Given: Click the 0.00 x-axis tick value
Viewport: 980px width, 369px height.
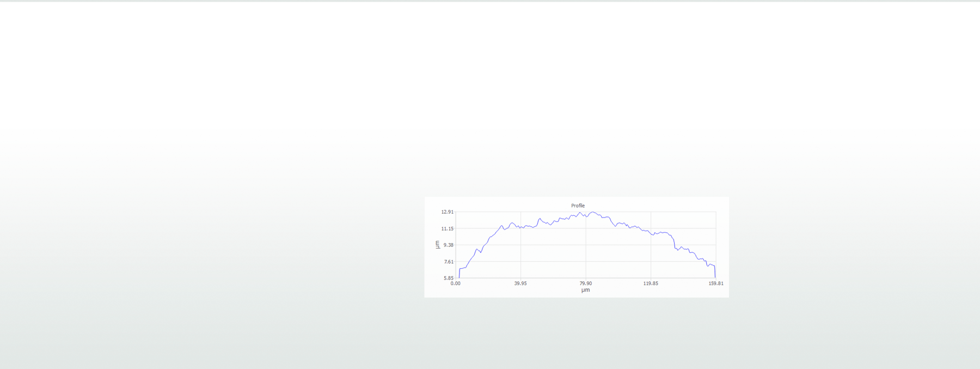Looking at the screenshot, I should pyautogui.click(x=456, y=283).
